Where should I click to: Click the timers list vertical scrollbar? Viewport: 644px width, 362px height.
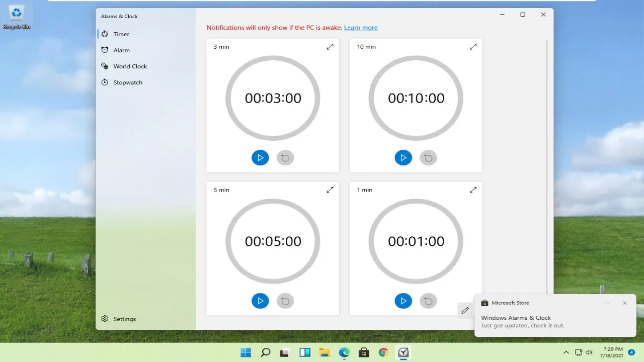point(547,166)
